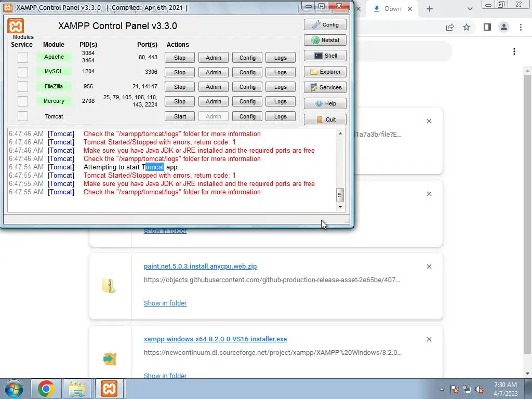Open the paint.net.5.0.3.install.anycpu.web.zip link
Image resolution: width=532 pixels, height=399 pixels.
point(200,267)
